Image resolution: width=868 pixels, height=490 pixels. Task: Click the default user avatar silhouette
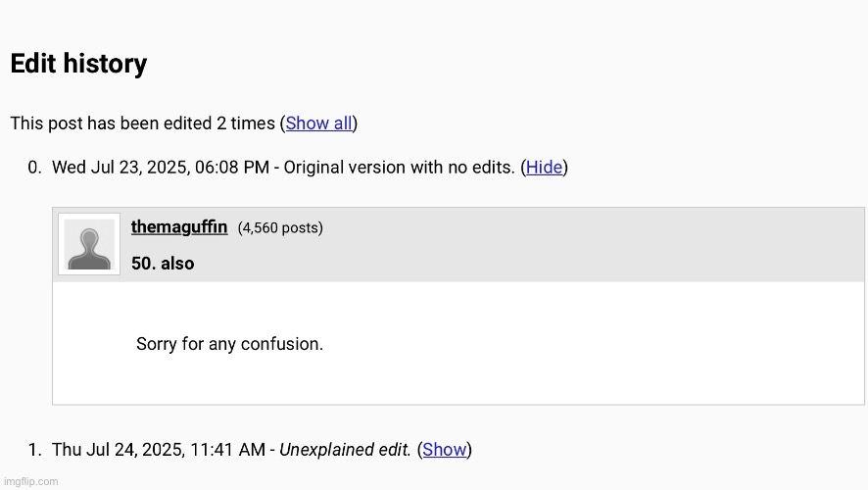click(x=89, y=244)
